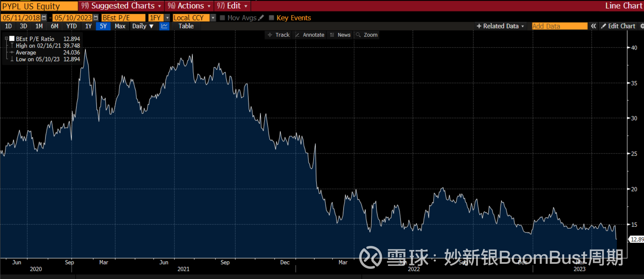644x279 pixels.
Task: Click the Add Data input field
Action: pyautogui.click(x=559, y=26)
